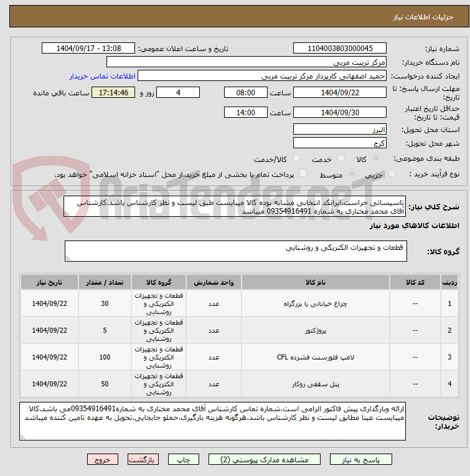Viewport: 470px width, 476px height.
Task: Click the remaining days field showing 4
Action: (x=178, y=92)
